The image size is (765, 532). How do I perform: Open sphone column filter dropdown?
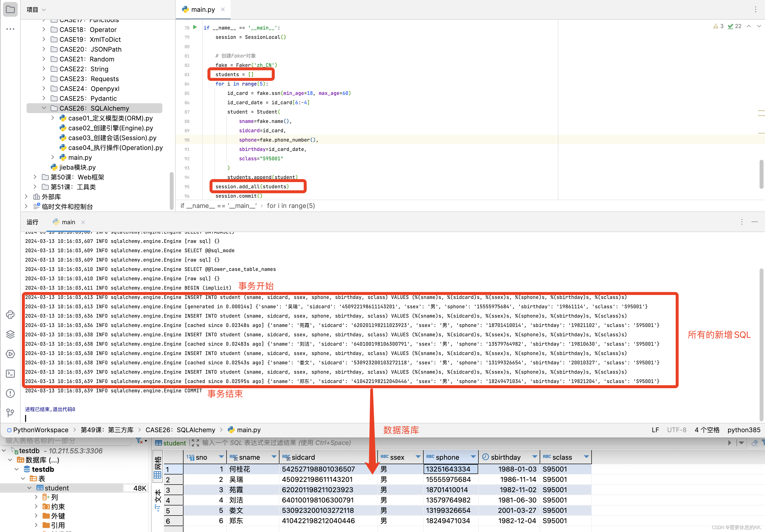click(x=473, y=457)
